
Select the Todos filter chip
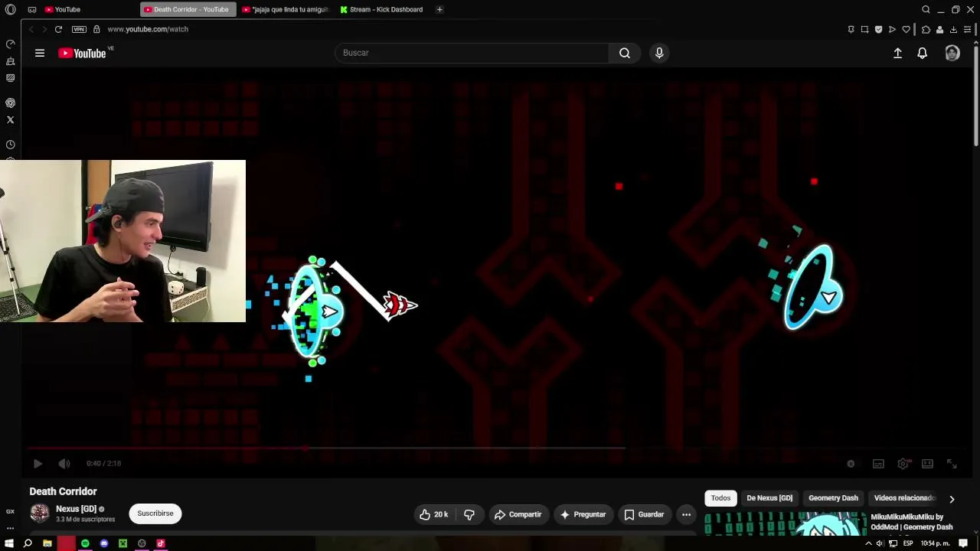point(720,498)
